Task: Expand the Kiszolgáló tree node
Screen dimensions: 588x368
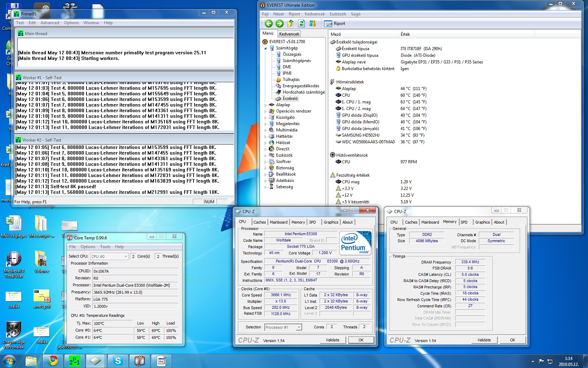Action: (x=265, y=117)
